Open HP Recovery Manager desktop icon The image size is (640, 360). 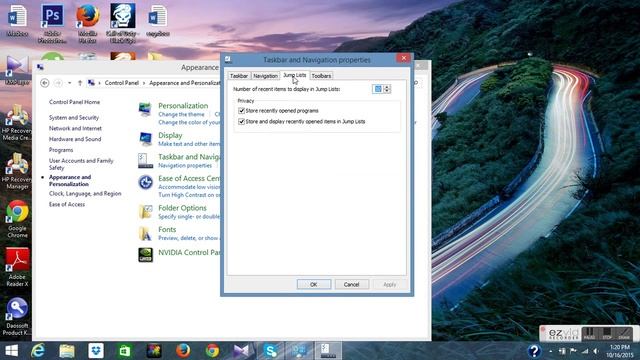pos(17,170)
